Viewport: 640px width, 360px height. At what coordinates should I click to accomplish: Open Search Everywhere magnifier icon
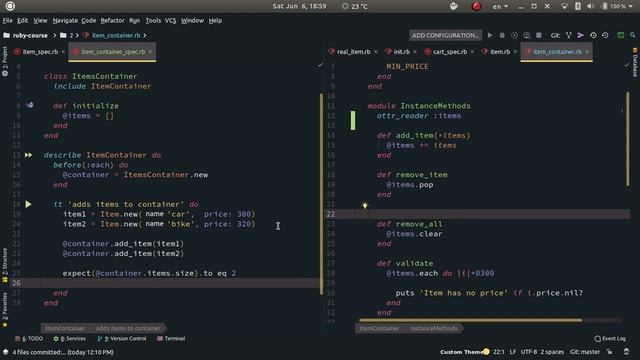tap(633, 36)
